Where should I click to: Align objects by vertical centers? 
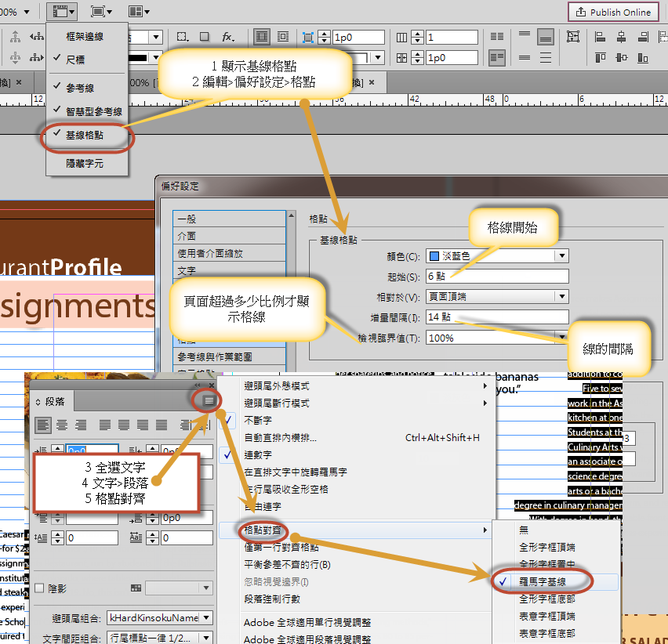[x=622, y=57]
